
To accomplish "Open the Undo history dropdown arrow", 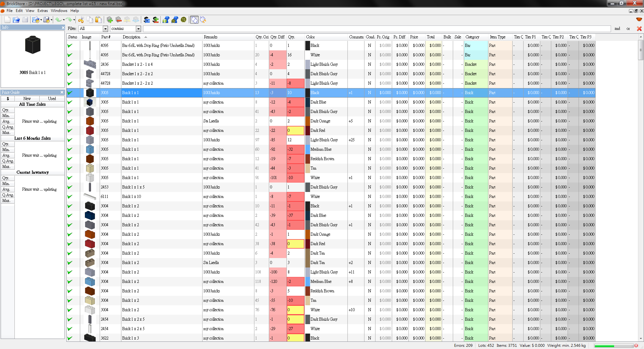I will tap(64, 20).
